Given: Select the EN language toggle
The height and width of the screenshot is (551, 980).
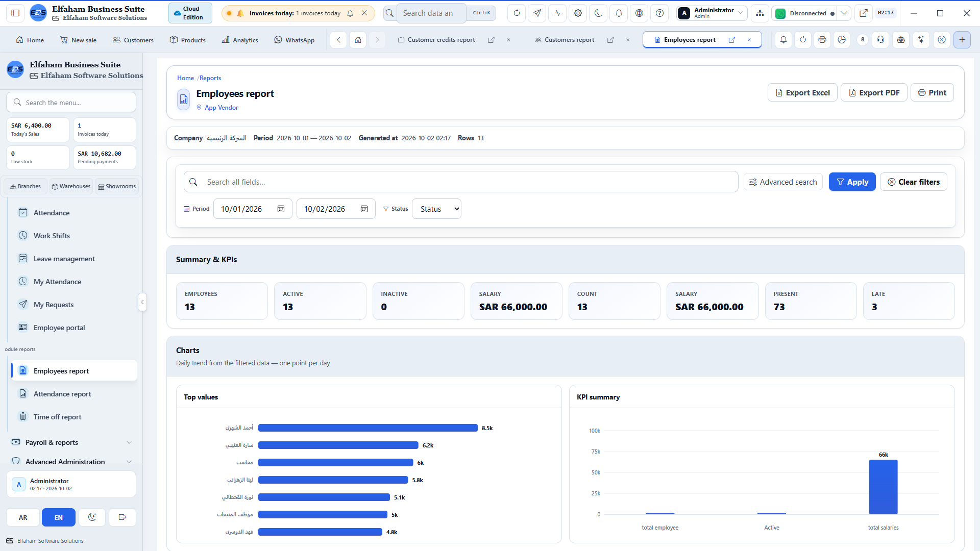Looking at the screenshot, I should point(59,517).
